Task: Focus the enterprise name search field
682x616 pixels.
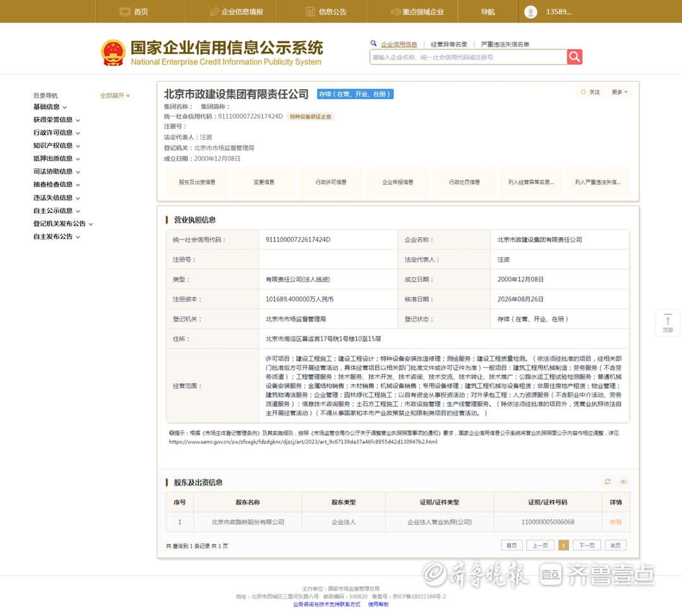Action: (468, 57)
